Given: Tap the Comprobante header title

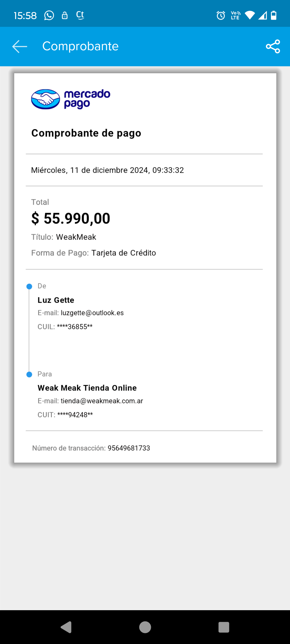Looking at the screenshot, I should [x=80, y=46].
